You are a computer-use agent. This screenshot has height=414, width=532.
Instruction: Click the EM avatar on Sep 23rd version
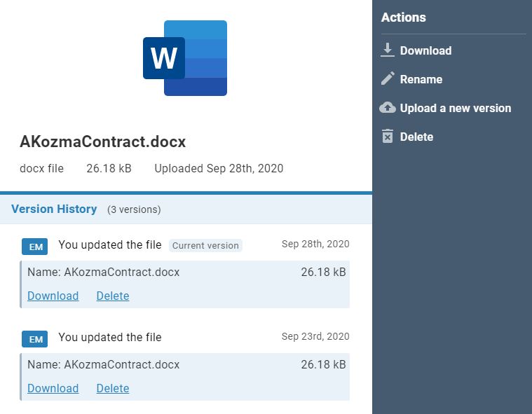36,339
